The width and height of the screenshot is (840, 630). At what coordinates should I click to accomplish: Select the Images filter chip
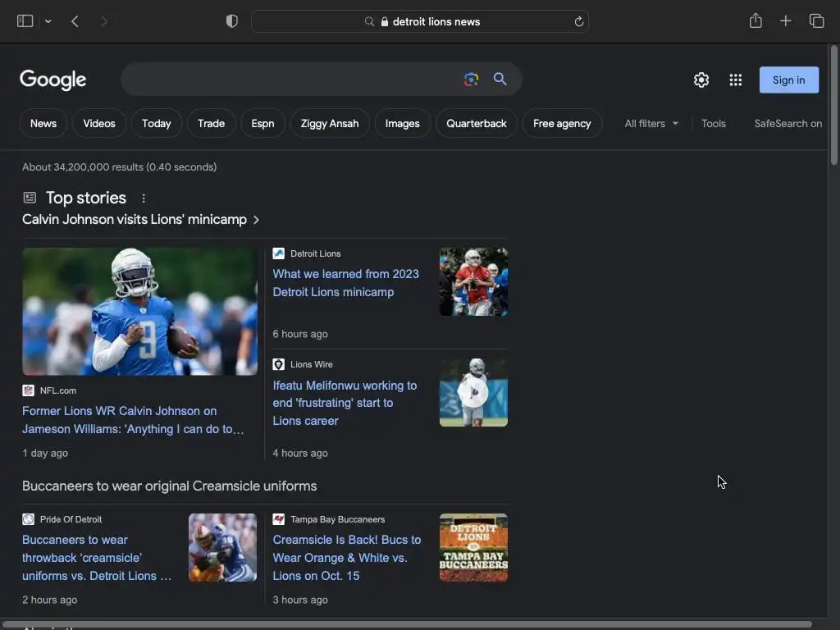(402, 123)
